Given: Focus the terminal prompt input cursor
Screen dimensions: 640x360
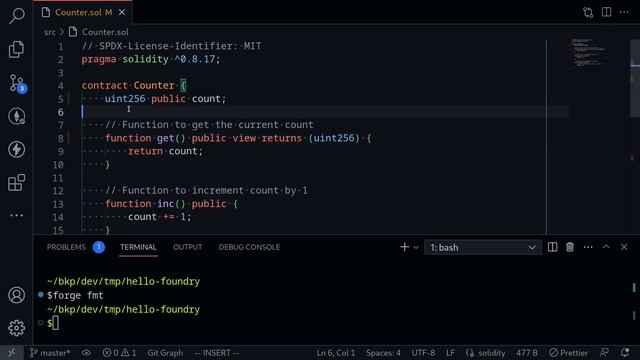Looking at the screenshot, I should point(56,323).
